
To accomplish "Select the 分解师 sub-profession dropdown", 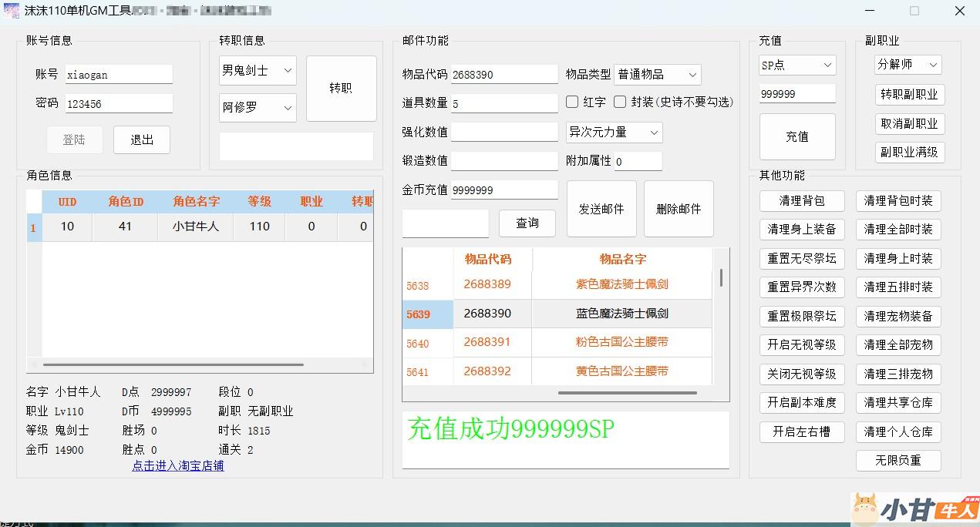I will click(x=908, y=65).
